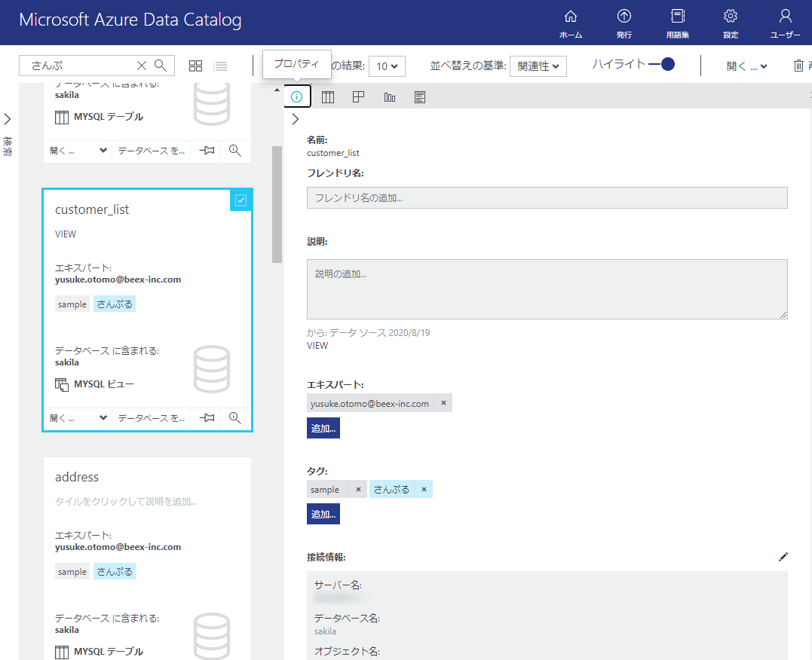Viewport: 812px width, 660px height.
Task: Toggle the Highlight (ハイライト) switch
Action: (x=661, y=64)
